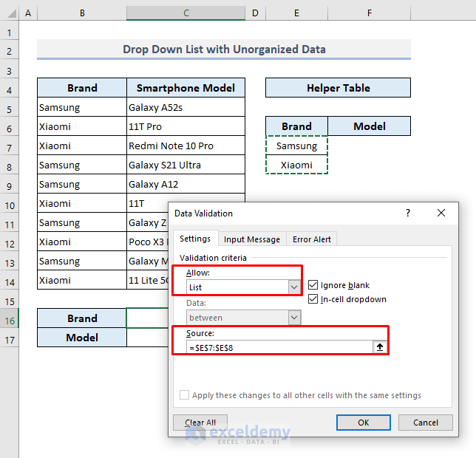Click the Help question mark in Data Validation
Screen dimensions: 476x458
coord(408,213)
